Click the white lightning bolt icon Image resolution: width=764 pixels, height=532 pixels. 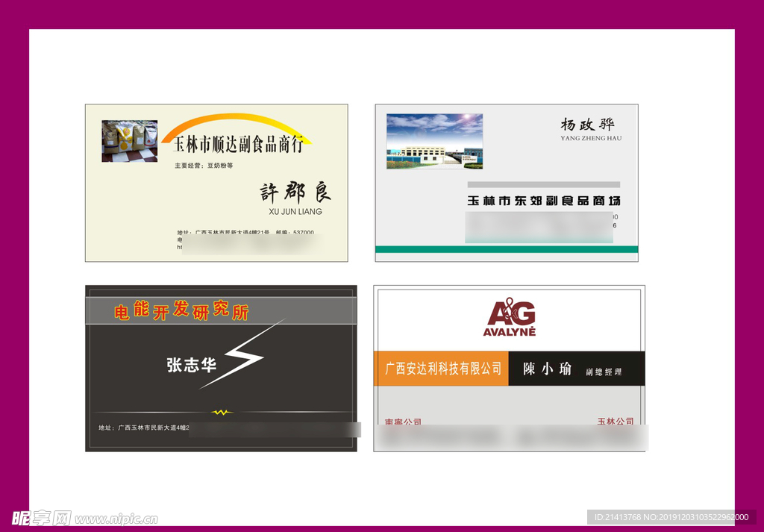241,356
